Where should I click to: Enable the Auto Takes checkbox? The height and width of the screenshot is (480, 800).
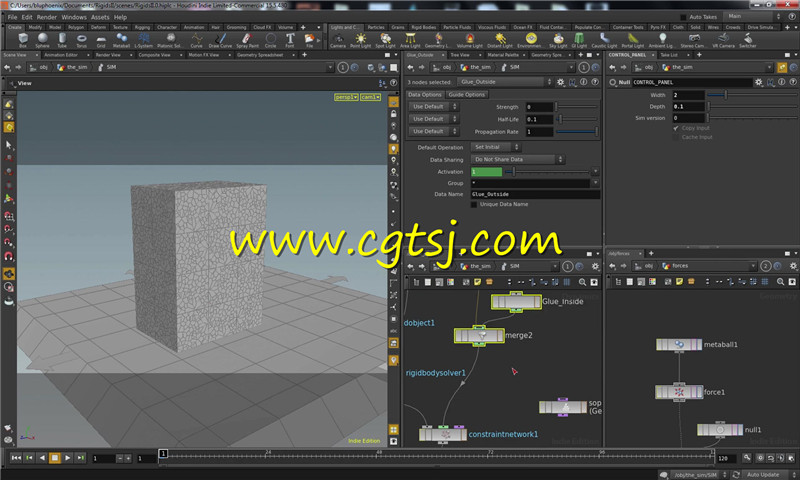point(684,17)
